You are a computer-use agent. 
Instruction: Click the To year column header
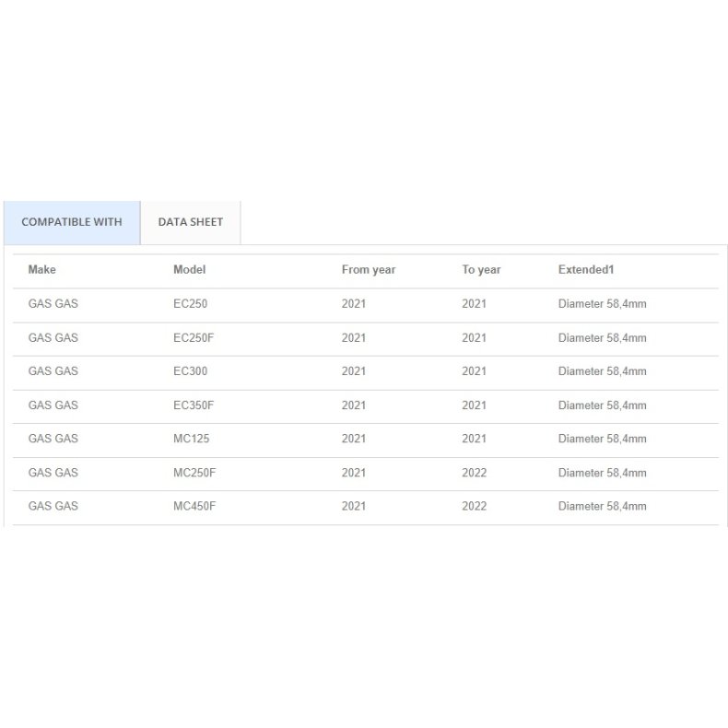481,270
